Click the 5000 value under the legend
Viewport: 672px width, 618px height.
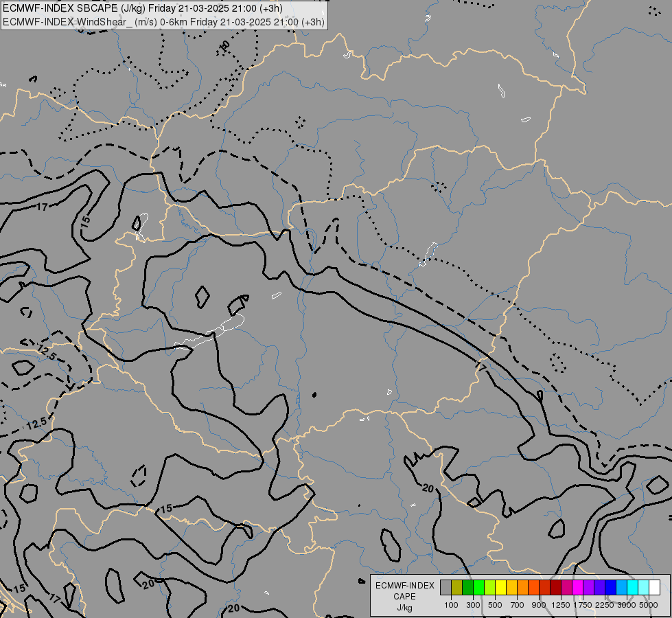tap(649, 605)
